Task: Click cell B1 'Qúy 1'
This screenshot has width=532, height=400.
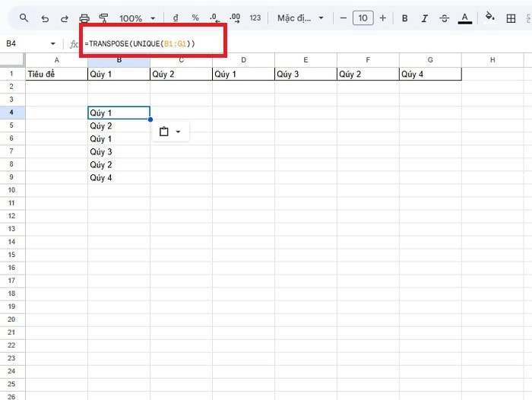Action: point(119,74)
